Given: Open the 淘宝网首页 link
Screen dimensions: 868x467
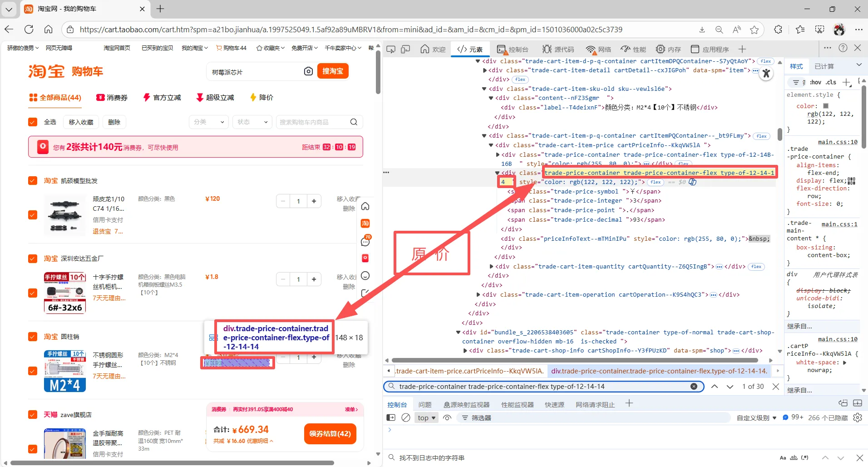Looking at the screenshot, I should (117, 48).
